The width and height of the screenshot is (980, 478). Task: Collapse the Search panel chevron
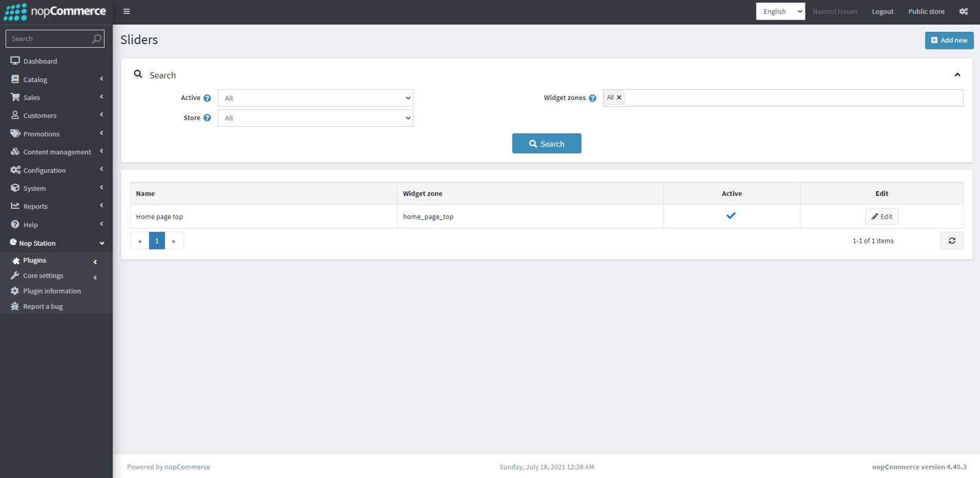(x=957, y=75)
